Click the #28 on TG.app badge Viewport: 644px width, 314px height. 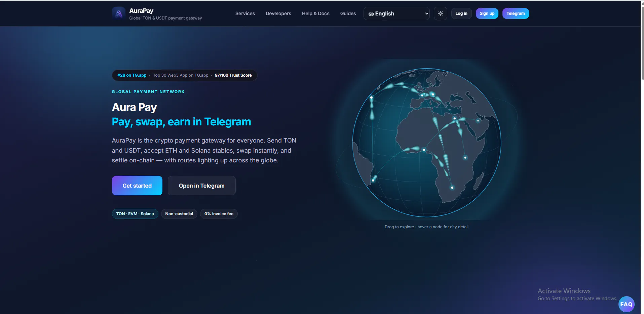click(132, 75)
